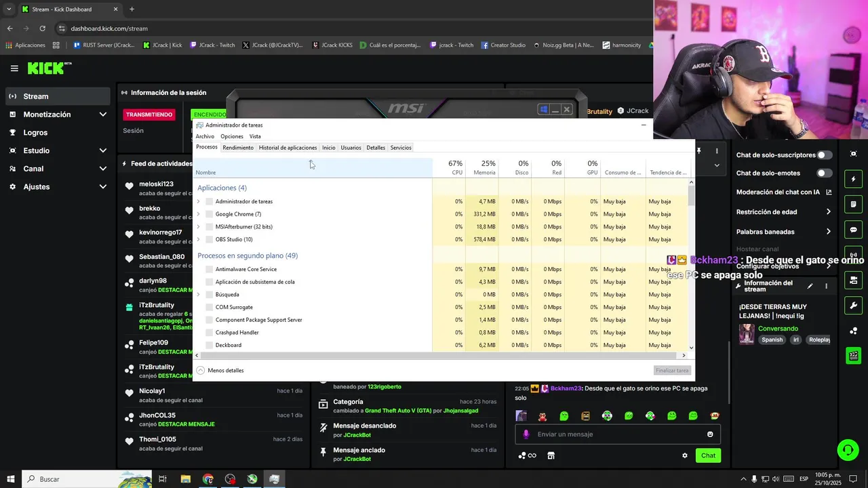This screenshot has width=868, height=488.
Task: Open the notes document sidebar icon
Action: pos(854,205)
